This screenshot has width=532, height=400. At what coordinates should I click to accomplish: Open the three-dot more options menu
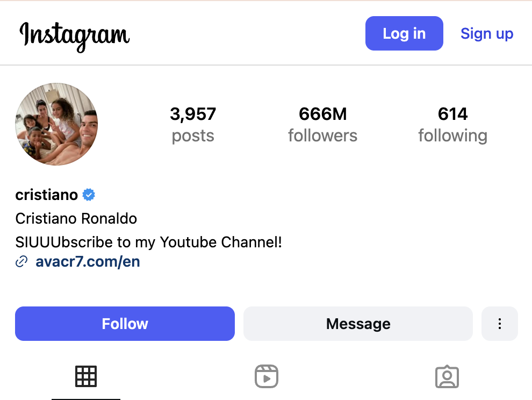pos(500,324)
